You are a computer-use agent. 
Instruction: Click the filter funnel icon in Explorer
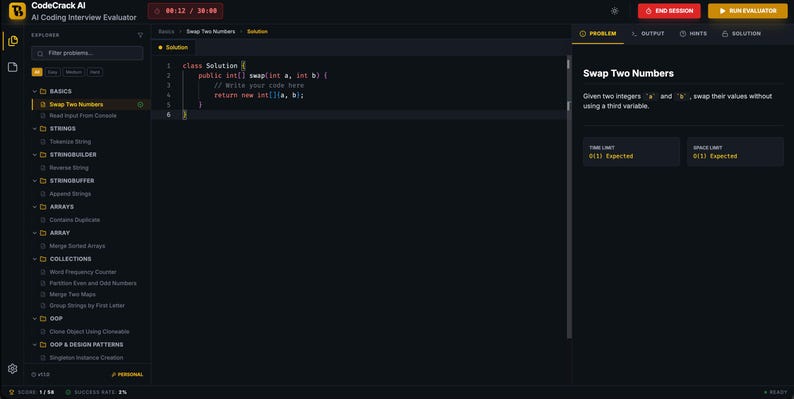[x=140, y=35]
